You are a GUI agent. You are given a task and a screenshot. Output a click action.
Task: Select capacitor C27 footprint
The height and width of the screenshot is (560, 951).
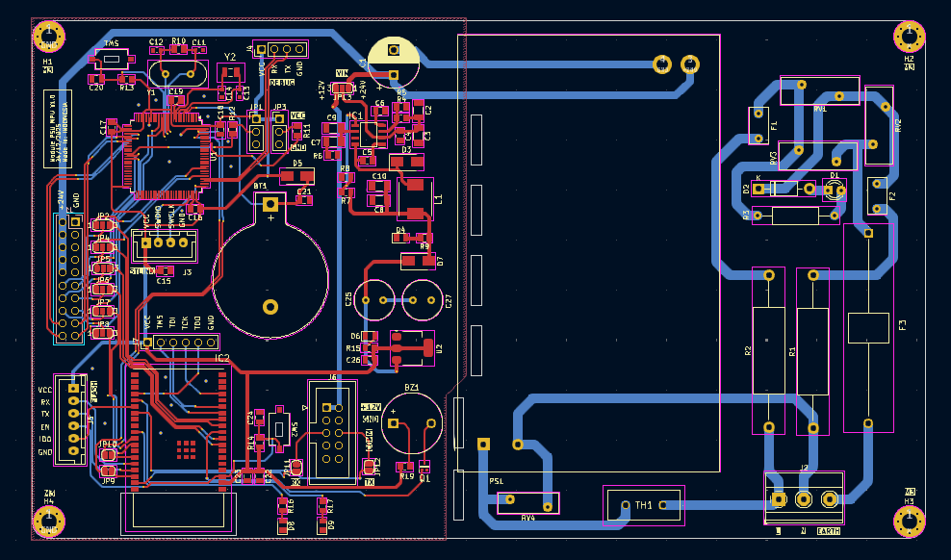[x=423, y=300]
